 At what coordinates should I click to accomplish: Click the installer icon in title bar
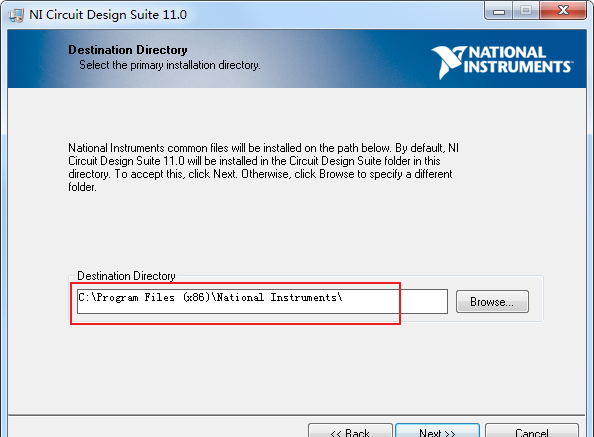point(16,15)
